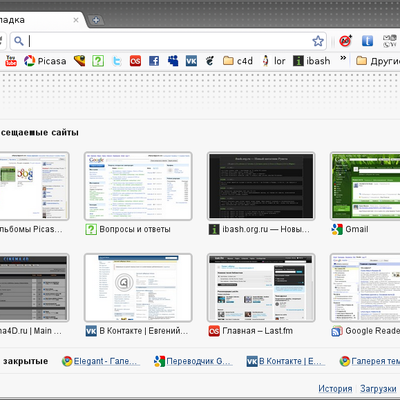Open the ibash bookmark
Screen dimensions: 400x400
(312, 61)
